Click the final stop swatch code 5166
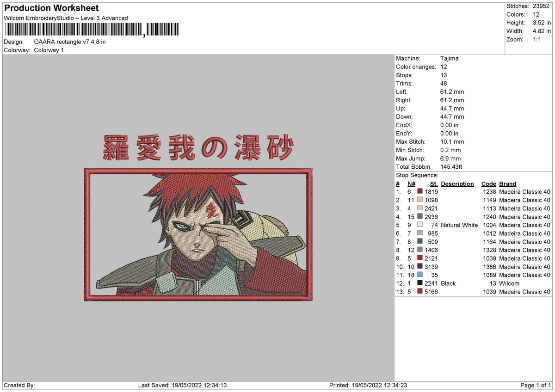This screenshot has height=392, width=555. [x=419, y=292]
